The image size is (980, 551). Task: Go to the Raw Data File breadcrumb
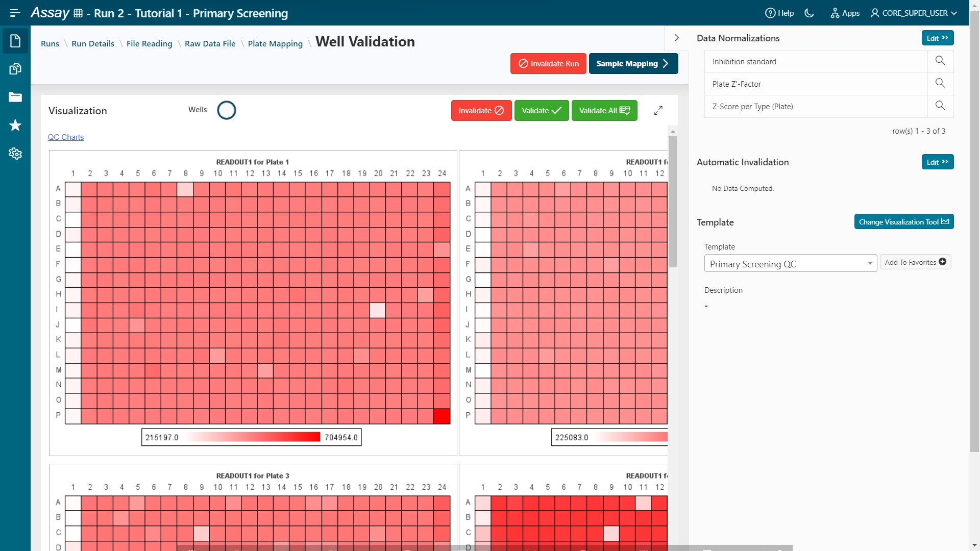[x=210, y=44]
